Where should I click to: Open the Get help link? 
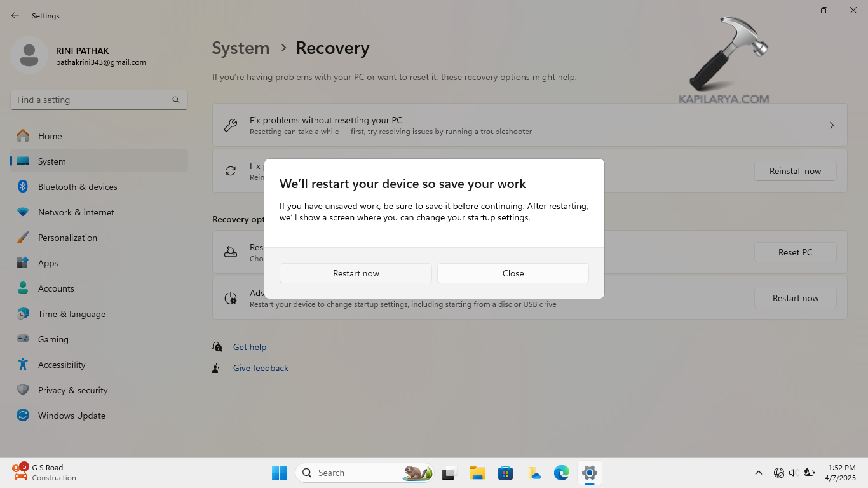click(249, 347)
